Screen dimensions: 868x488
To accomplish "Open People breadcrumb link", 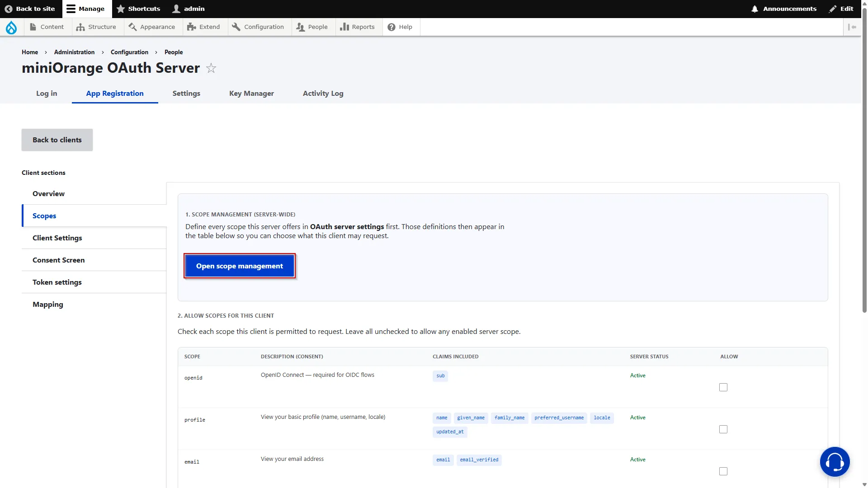I will click(174, 52).
